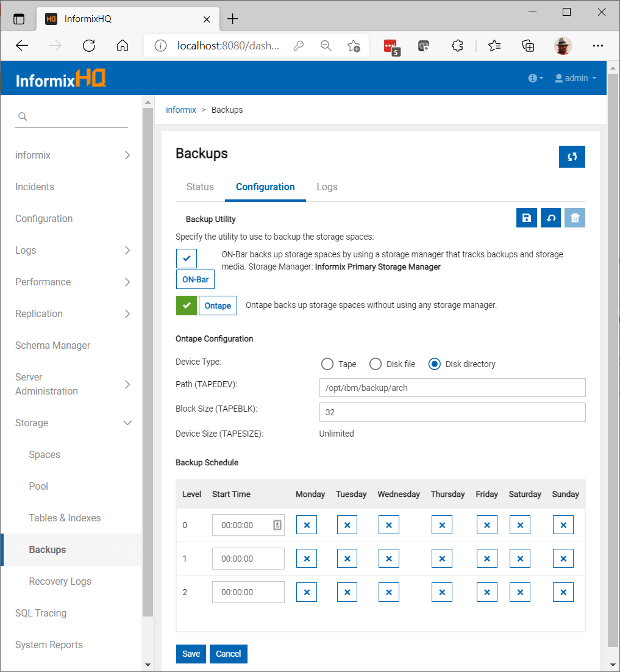The height and width of the screenshot is (672, 620).
Task: Click the browser home icon
Action: tap(123, 46)
